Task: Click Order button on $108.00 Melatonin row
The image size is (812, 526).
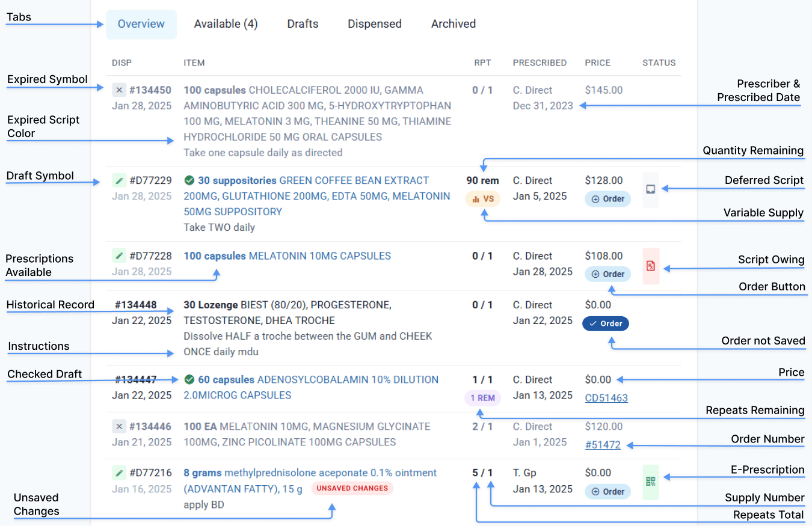Action: coord(607,274)
